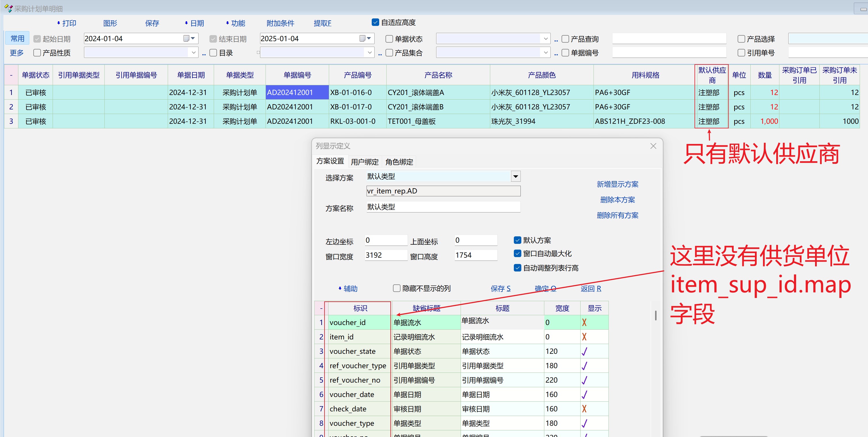Click X display mark in voucher_id row
The width and height of the screenshot is (868, 437).
coord(584,322)
